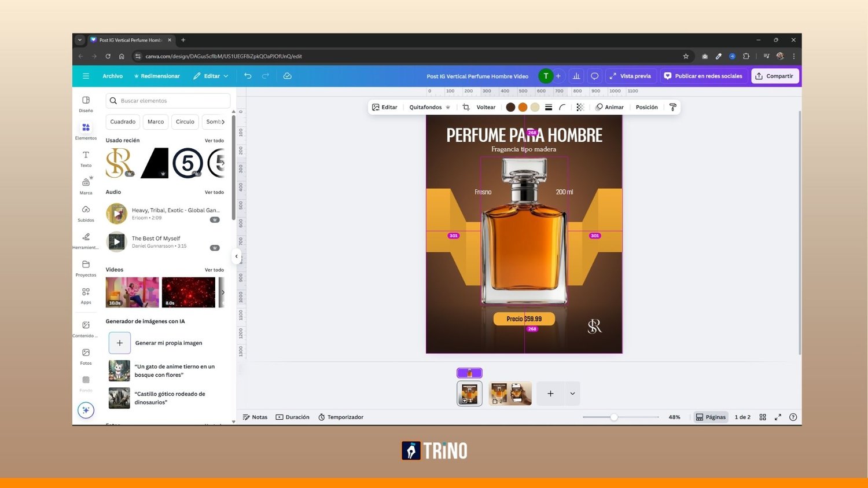Image resolution: width=868 pixels, height=488 pixels.
Task: Open the Subidos uploads panel
Action: pos(86,213)
